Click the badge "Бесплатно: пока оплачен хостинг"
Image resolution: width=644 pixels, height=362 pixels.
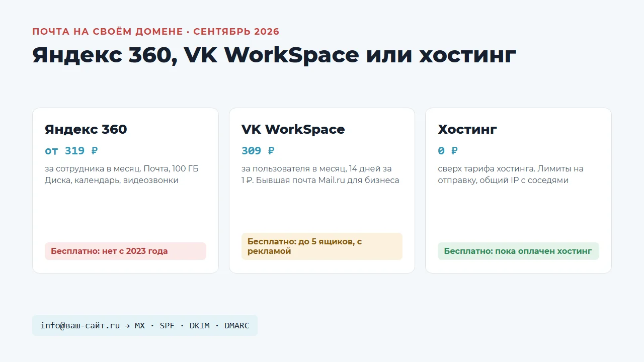[x=518, y=251]
